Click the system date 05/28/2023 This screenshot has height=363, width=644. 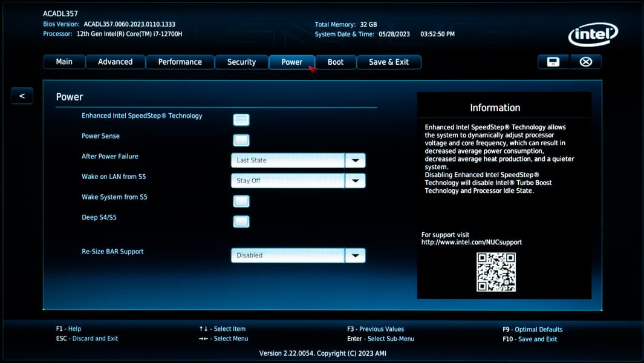click(394, 34)
